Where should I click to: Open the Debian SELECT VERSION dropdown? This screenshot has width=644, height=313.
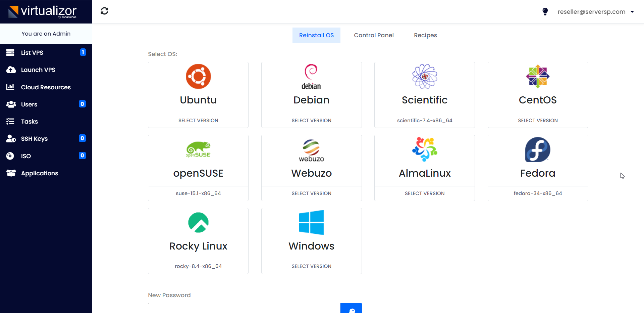(311, 121)
